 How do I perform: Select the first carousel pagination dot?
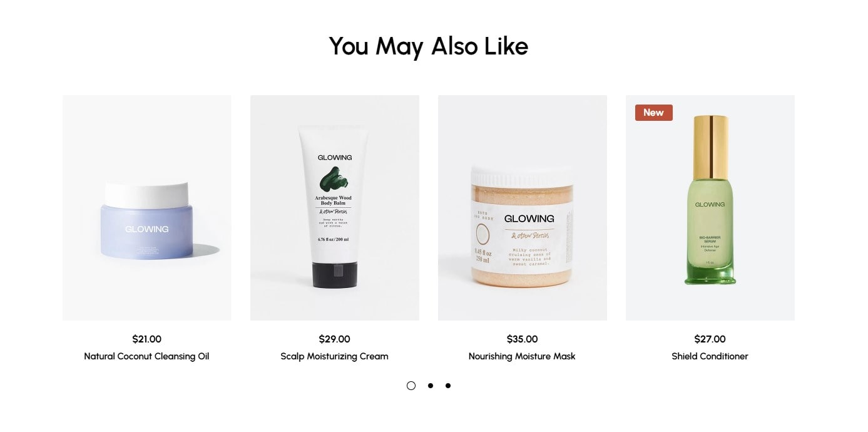[411, 386]
